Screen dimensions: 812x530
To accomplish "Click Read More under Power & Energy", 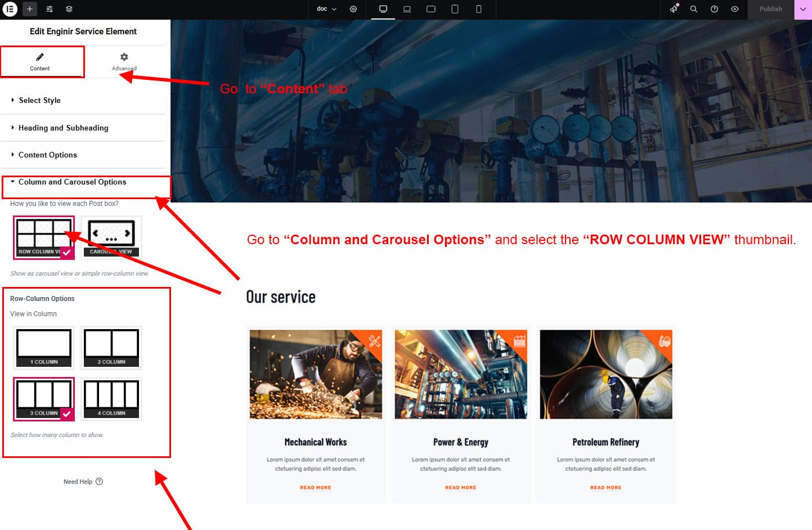I will pyautogui.click(x=460, y=488).
